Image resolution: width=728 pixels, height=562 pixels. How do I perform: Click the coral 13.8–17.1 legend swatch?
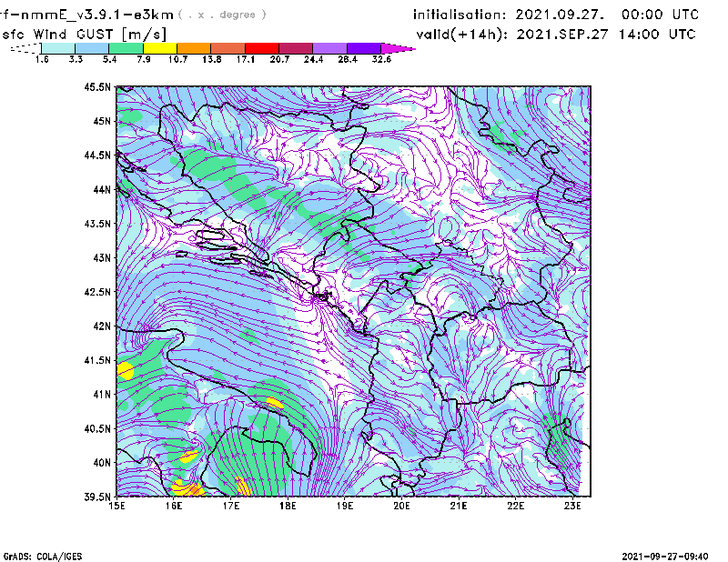(228, 48)
